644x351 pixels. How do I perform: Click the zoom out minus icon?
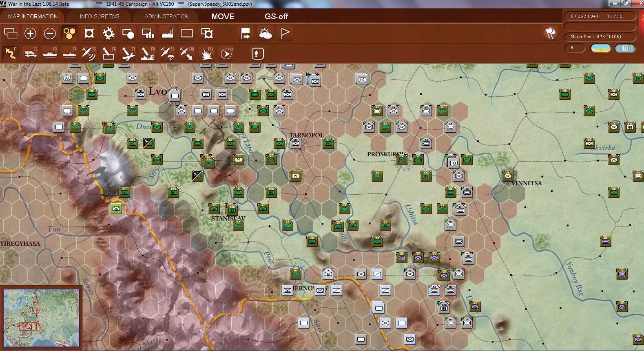click(50, 33)
